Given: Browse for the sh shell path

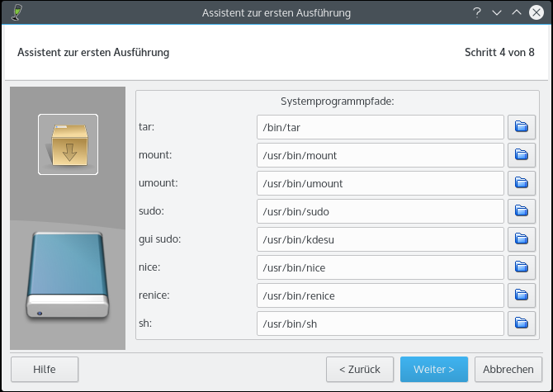Looking at the screenshot, I should click(521, 324).
